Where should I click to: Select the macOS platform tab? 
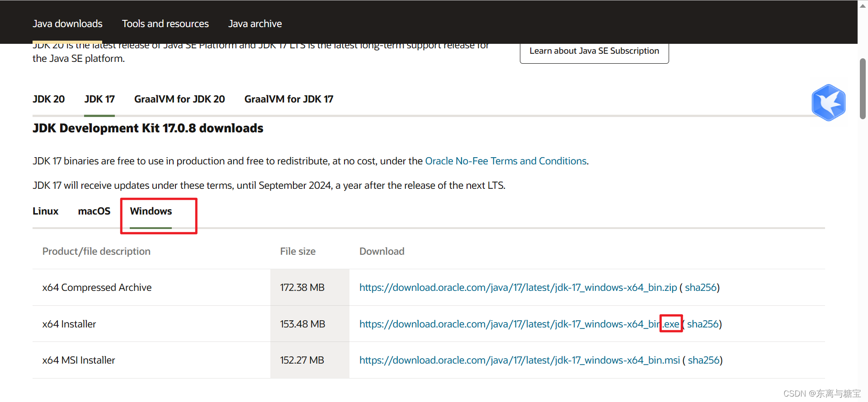pos(94,211)
